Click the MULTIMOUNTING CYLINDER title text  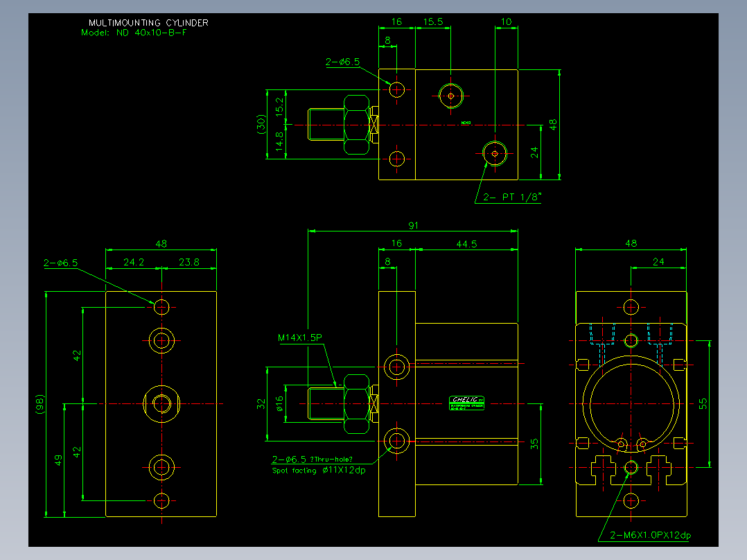point(148,22)
